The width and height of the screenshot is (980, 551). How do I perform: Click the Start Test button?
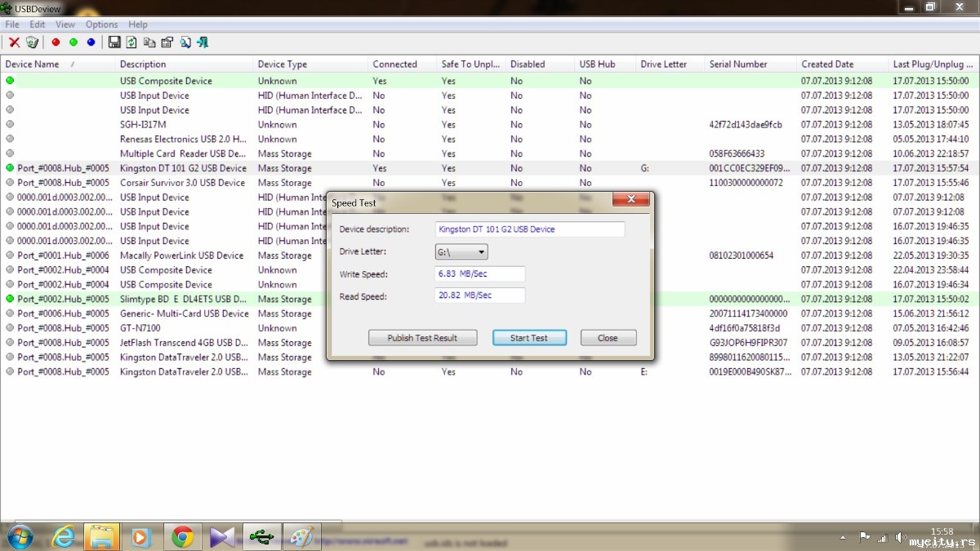tap(529, 338)
